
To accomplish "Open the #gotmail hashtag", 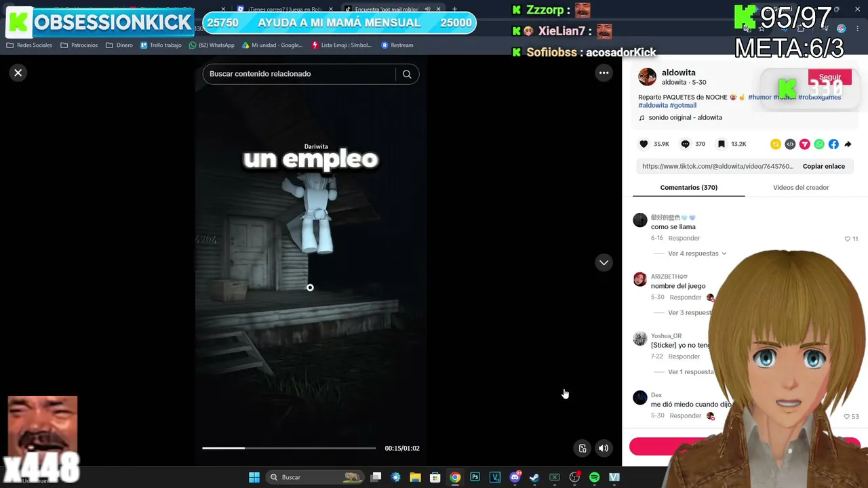I will 684,105.
